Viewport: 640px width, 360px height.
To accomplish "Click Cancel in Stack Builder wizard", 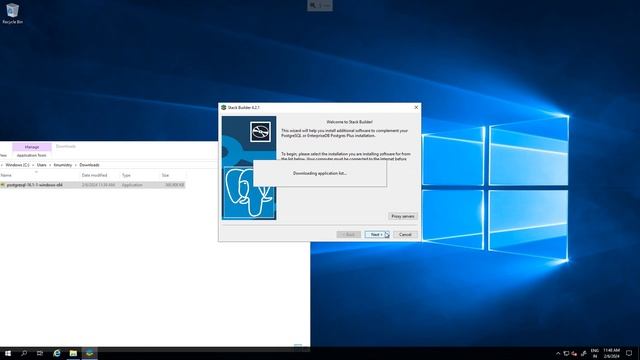I will pos(405,234).
